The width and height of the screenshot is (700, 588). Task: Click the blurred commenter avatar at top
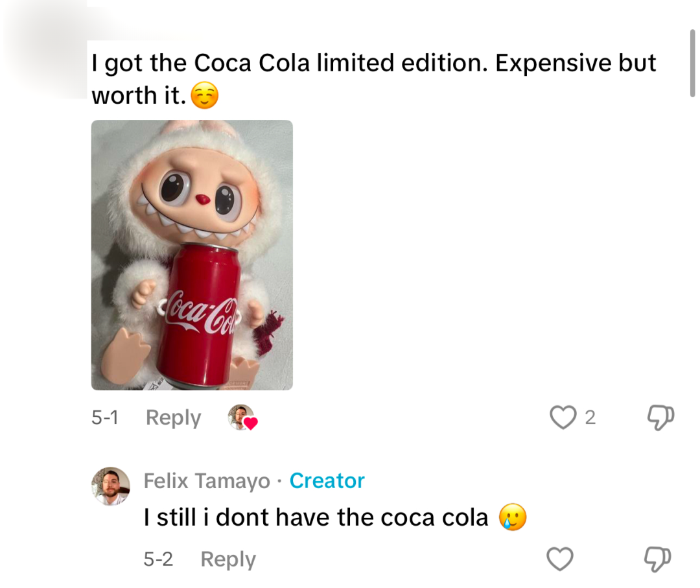coord(45,49)
